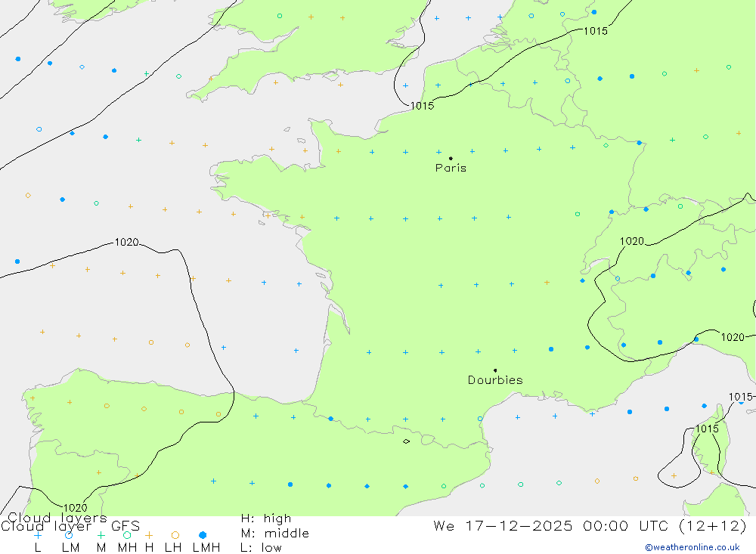
Task: Click the 'MH' legend label
Action: coord(127,548)
